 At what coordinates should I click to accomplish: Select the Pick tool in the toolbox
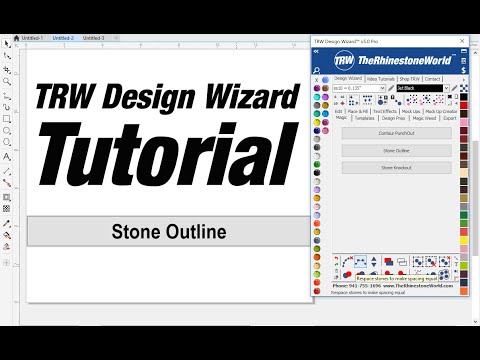tap(6, 44)
